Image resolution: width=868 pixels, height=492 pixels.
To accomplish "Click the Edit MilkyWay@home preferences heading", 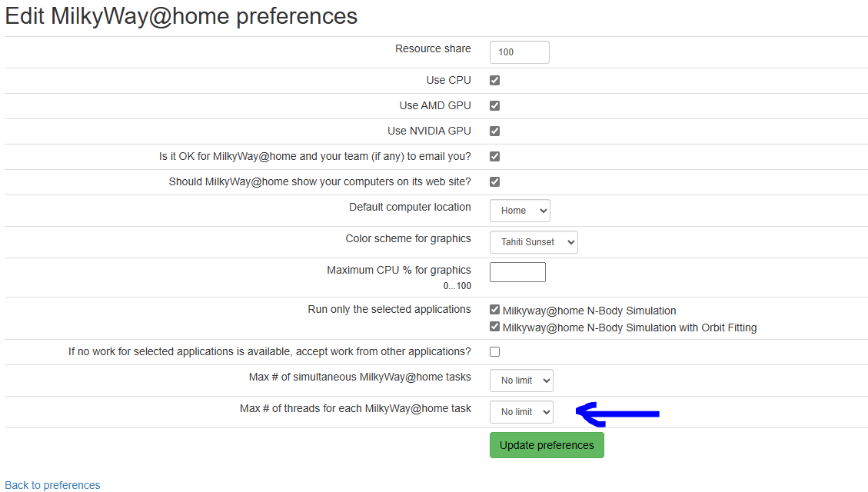I will click(x=181, y=16).
